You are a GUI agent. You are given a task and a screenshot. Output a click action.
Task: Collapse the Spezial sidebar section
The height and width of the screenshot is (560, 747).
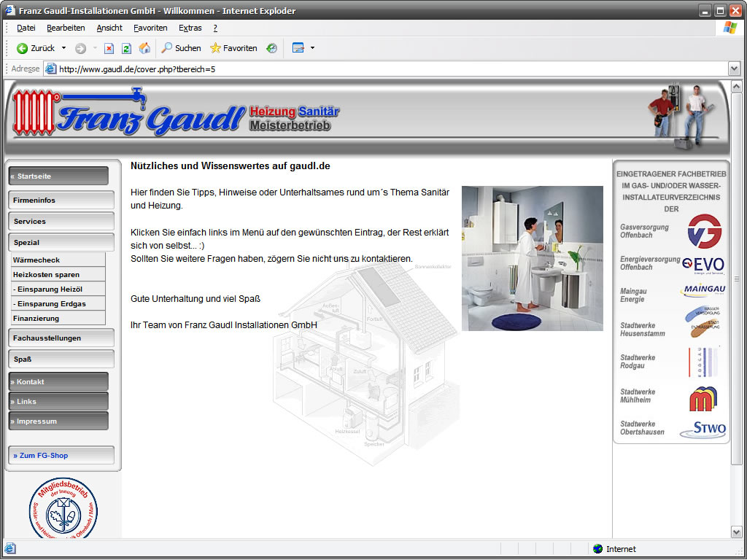coord(61,242)
